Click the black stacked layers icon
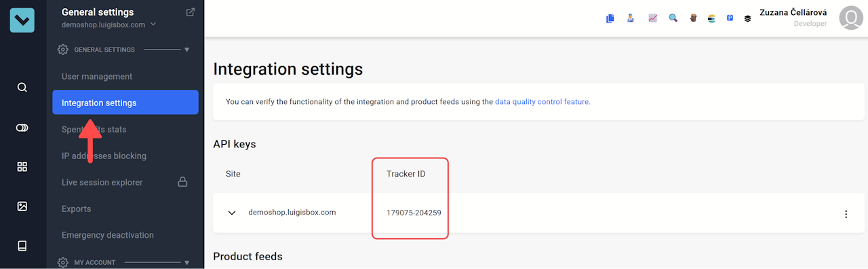The image size is (868, 269). (x=747, y=18)
